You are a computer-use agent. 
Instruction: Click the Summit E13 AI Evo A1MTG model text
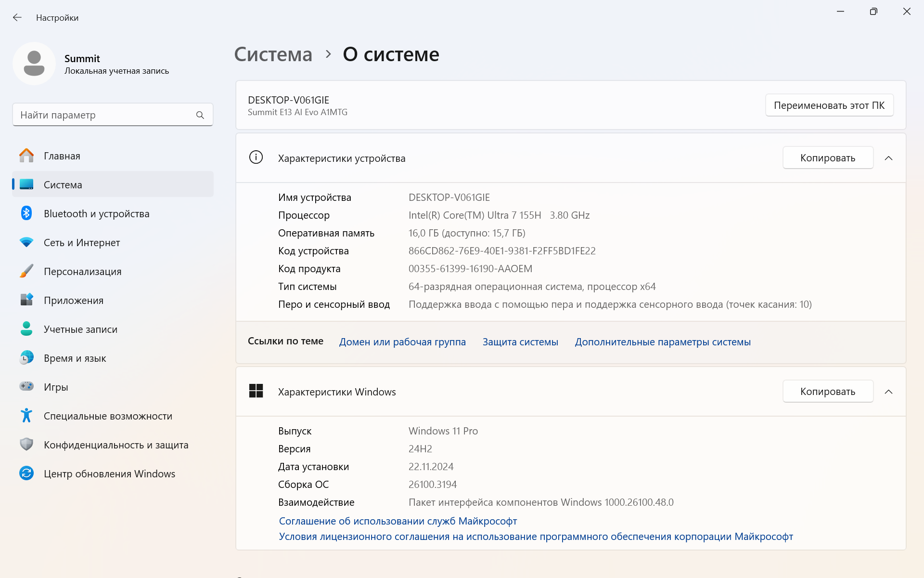pyautogui.click(x=297, y=112)
